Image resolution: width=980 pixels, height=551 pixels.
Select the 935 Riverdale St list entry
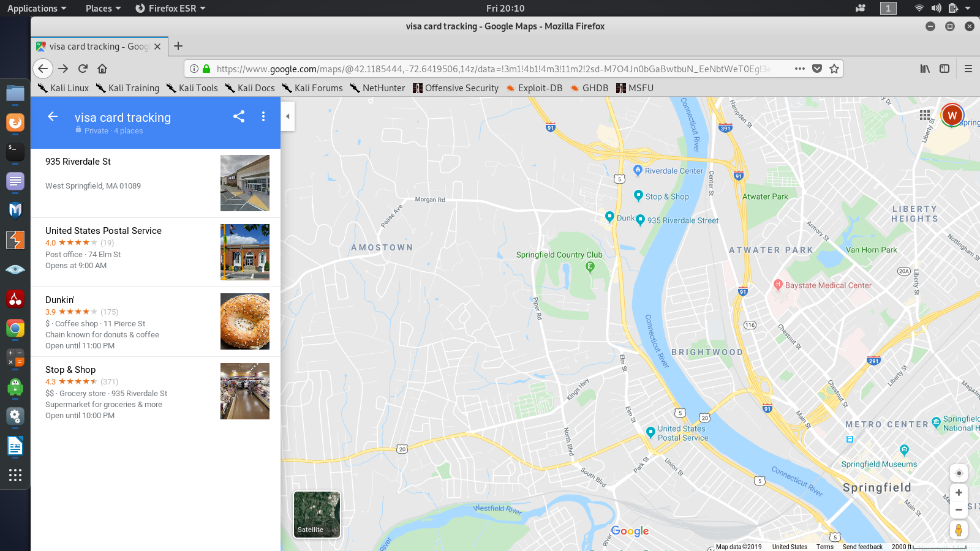(x=156, y=183)
